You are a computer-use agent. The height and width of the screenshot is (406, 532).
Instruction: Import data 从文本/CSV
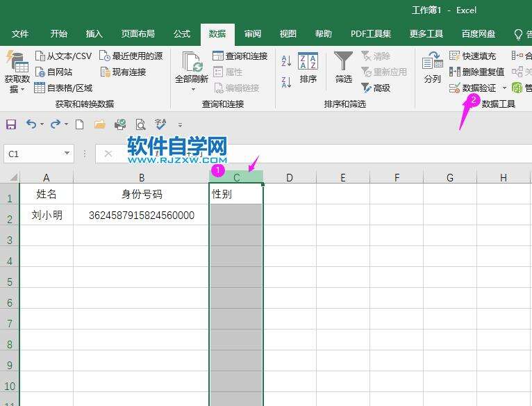tap(63, 56)
